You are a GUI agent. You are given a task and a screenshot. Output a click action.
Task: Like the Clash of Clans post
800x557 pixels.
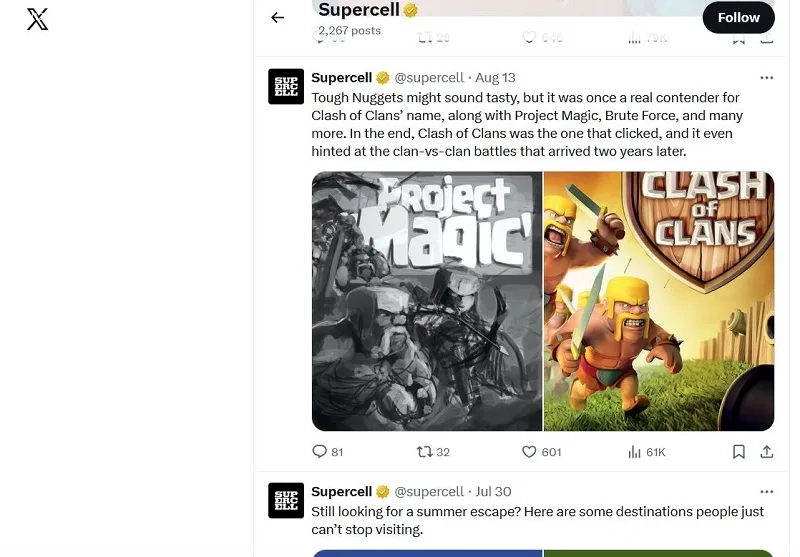(x=542, y=452)
